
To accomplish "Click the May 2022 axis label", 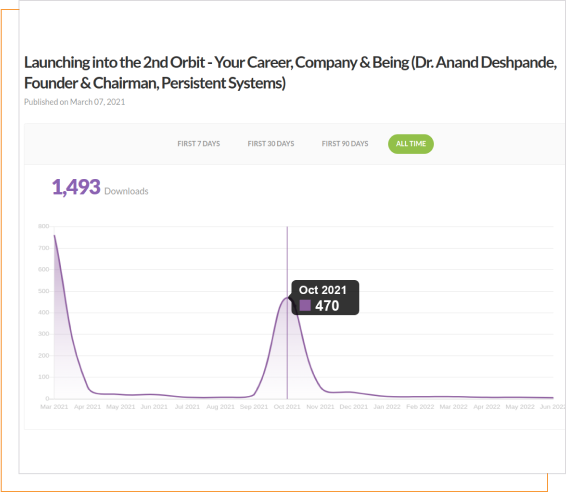I will [520, 406].
